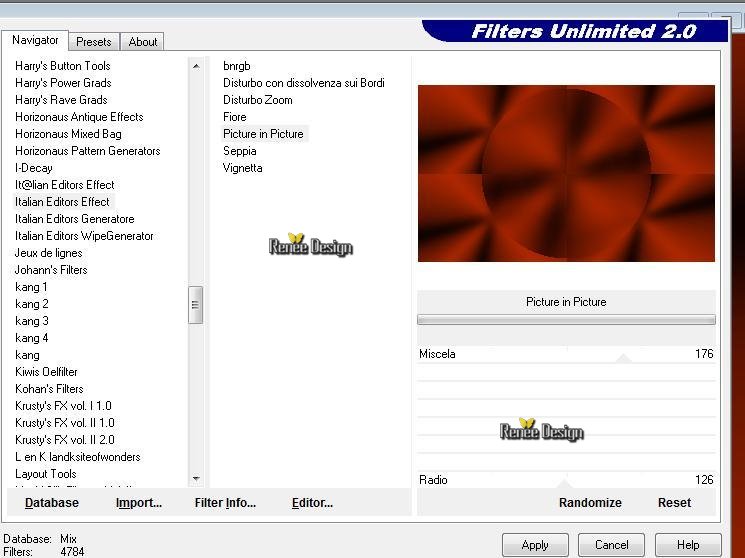Select Harry's Rave Grads category

click(61, 100)
